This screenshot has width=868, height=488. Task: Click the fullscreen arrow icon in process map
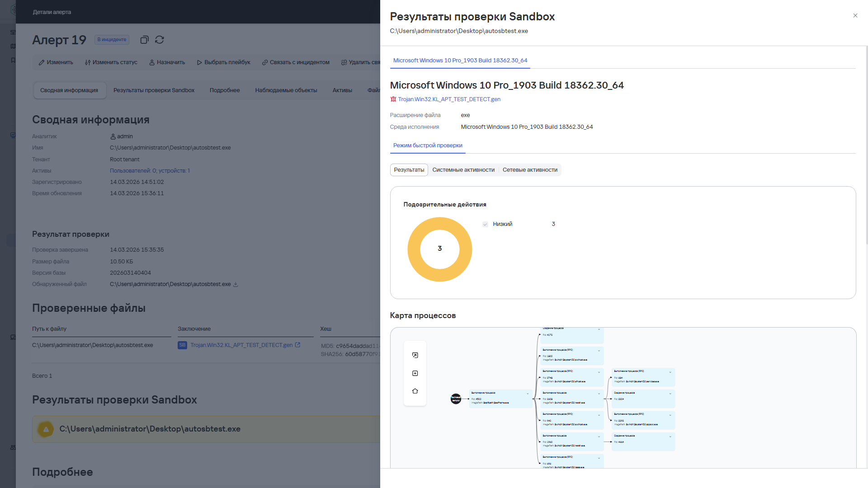(415, 355)
